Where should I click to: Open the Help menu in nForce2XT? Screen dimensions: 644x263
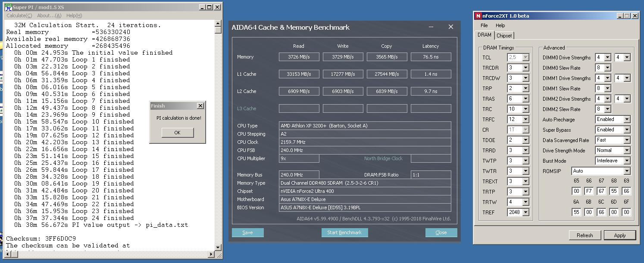click(500, 25)
